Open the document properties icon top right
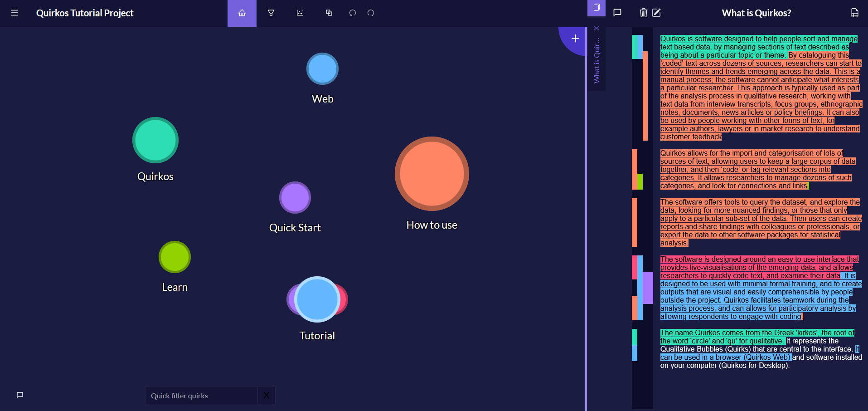The height and width of the screenshot is (411, 868). 855,13
